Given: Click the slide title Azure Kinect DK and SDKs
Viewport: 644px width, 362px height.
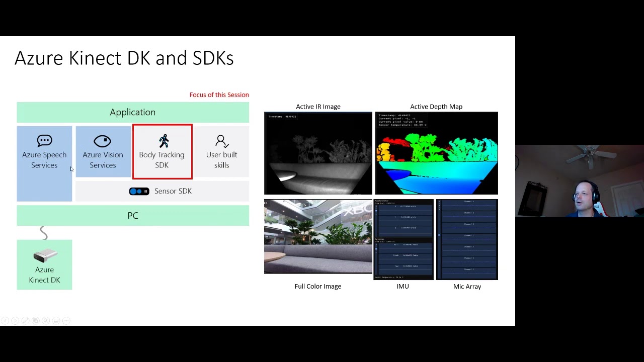Looking at the screenshot, I should click(124, 58).
